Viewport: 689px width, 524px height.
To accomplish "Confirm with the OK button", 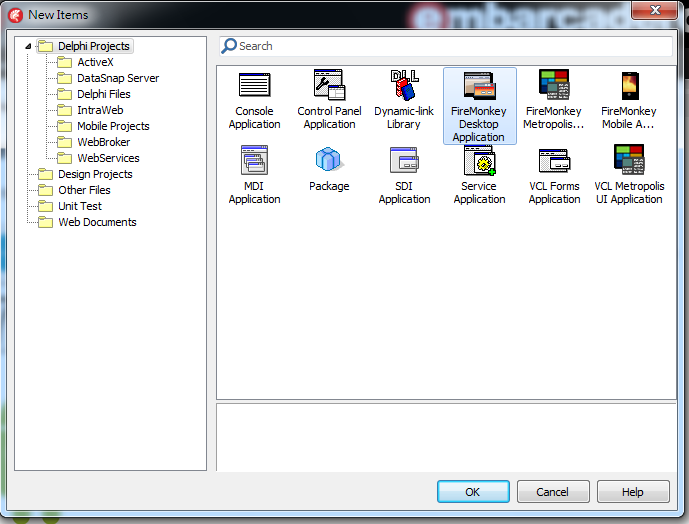I will click(473, 491).
